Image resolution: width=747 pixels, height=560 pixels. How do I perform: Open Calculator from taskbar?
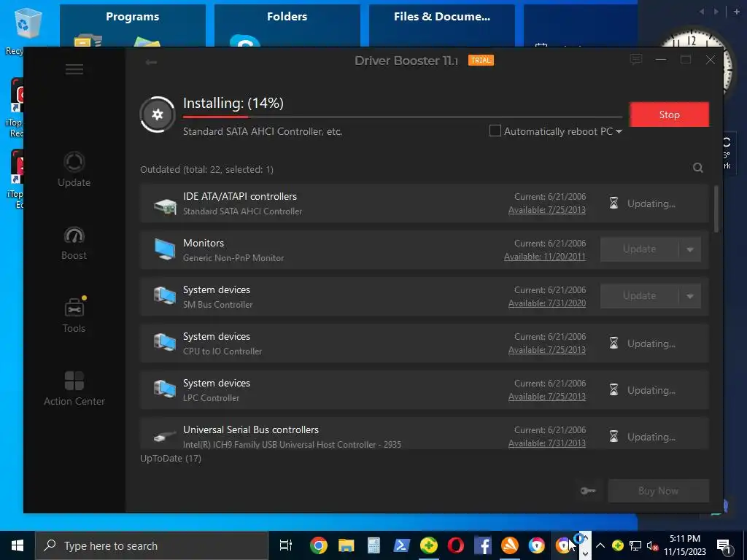[374, 545]
